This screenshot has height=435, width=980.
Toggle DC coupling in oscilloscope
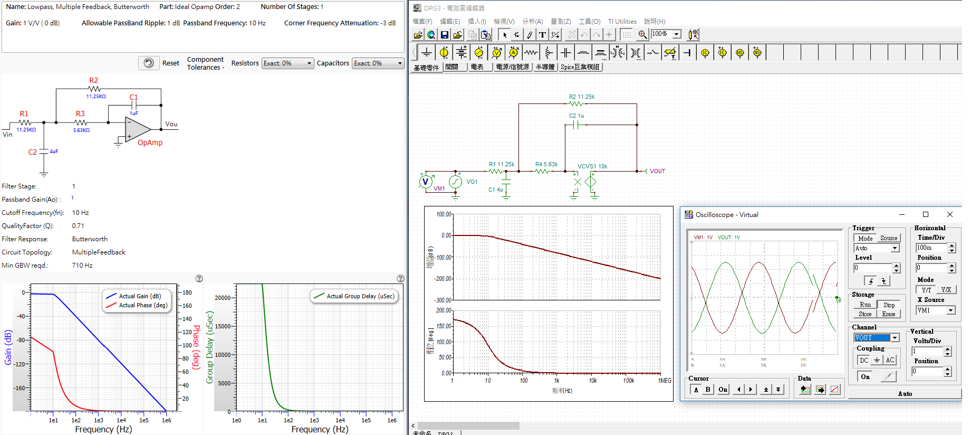863,360
